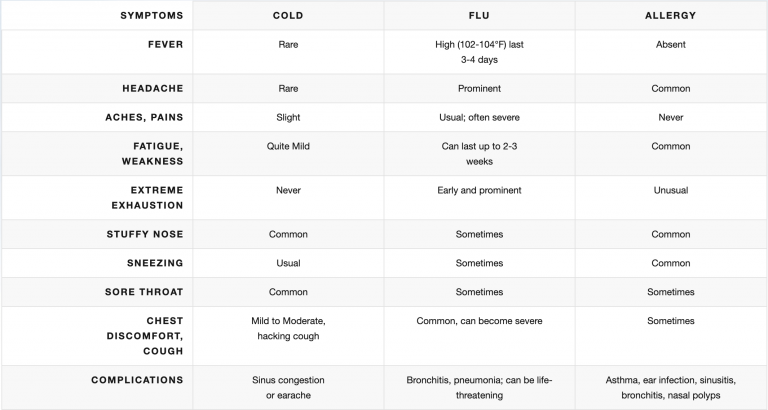Click the ACHES, PAINS row label

[144, 117]
